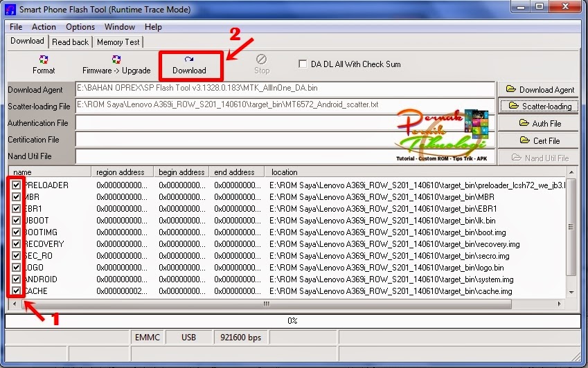Switch to the Download tab

point(27,41)
